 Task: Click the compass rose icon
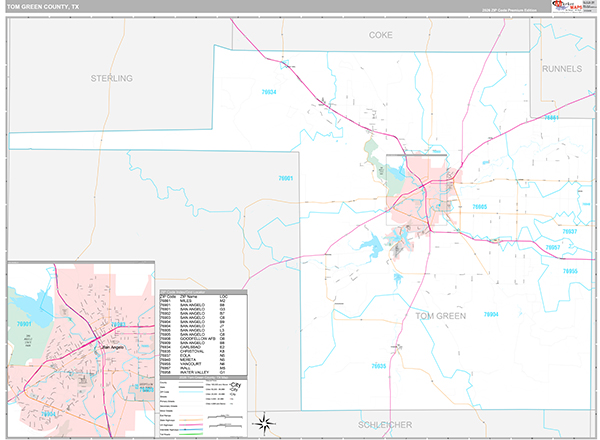[x=261, y=421]
